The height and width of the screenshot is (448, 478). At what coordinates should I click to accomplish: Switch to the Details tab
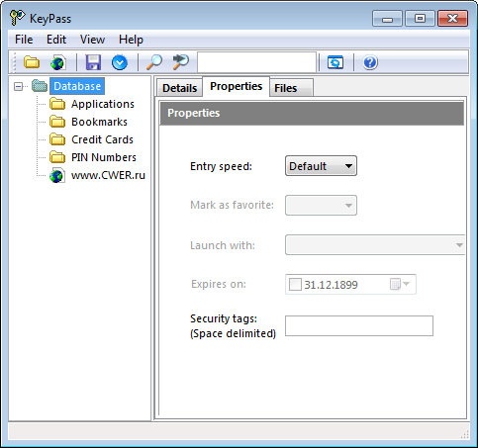[x=179, y=88]
